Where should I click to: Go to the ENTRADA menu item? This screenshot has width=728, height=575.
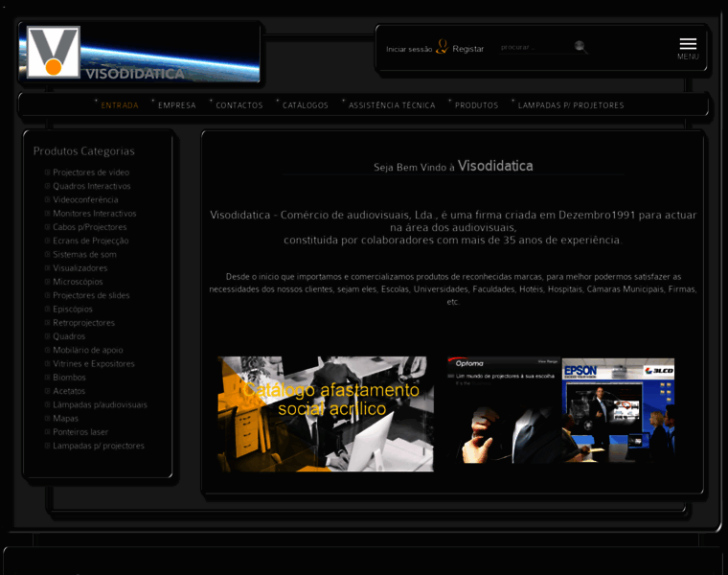point(120,105)
